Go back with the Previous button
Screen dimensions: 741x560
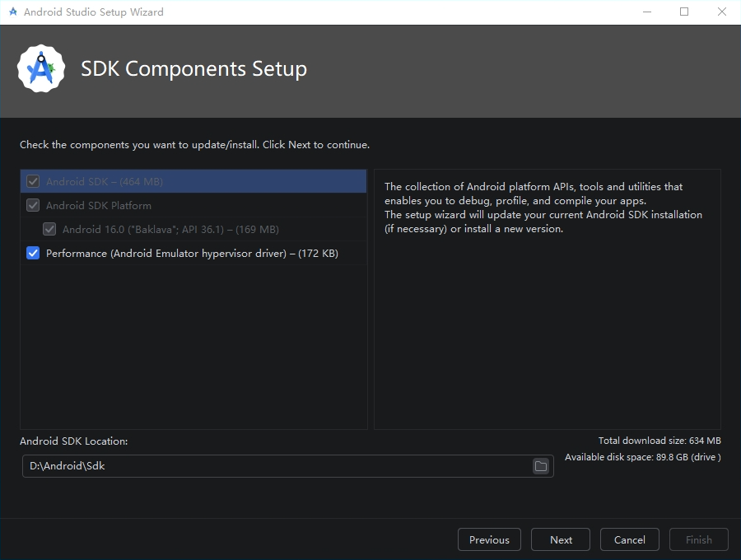point(489,539)
